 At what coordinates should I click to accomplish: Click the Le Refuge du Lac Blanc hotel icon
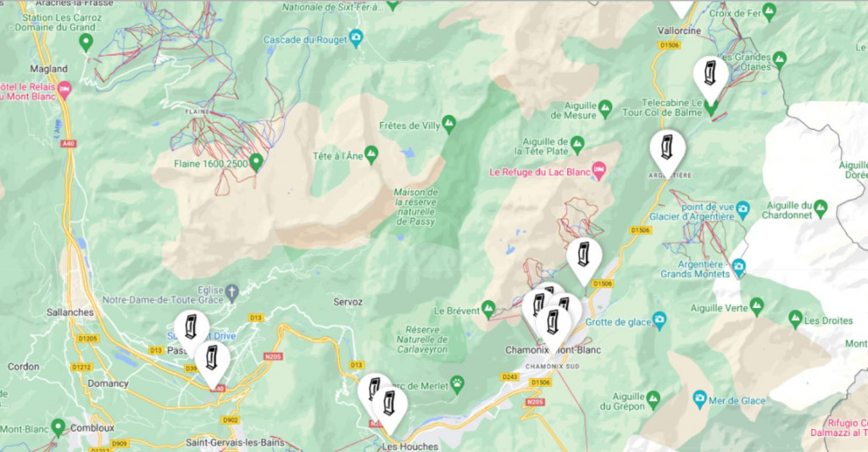(598, 170)
